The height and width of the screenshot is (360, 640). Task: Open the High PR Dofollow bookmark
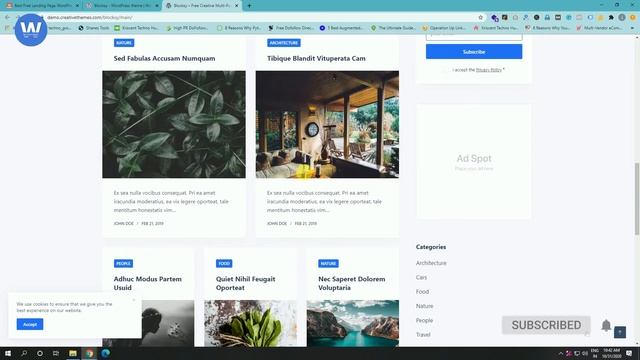pyautogui.click(x=187, y=28)
